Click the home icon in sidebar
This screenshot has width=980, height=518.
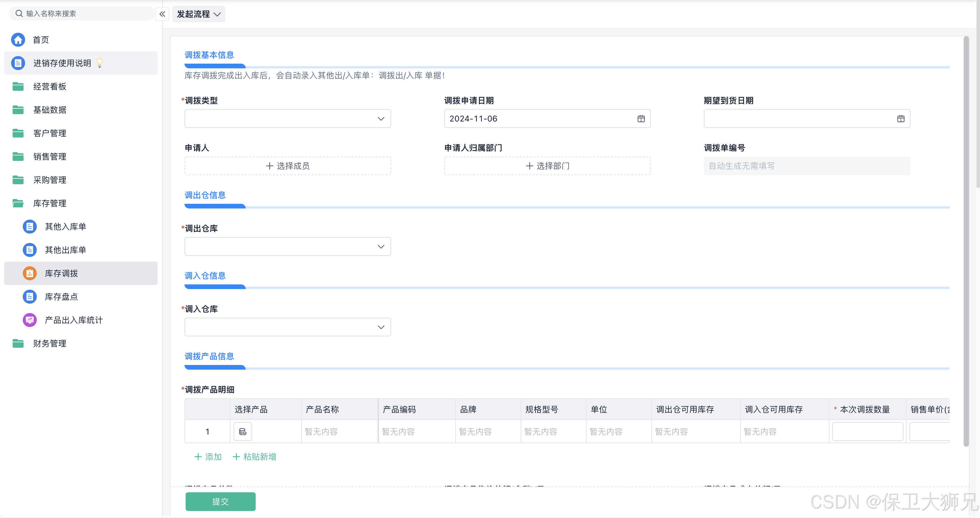tap(18, 40)
